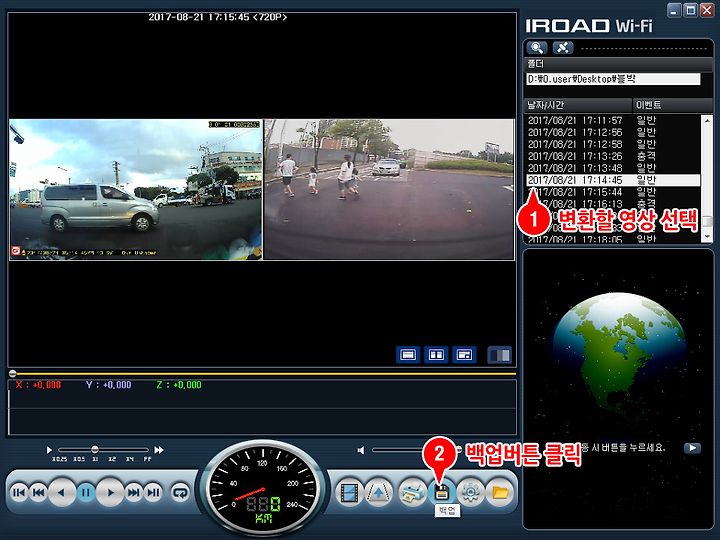Open settings with the gear icon
This screenshot has height=540, width=720.
tap(470, 493)
